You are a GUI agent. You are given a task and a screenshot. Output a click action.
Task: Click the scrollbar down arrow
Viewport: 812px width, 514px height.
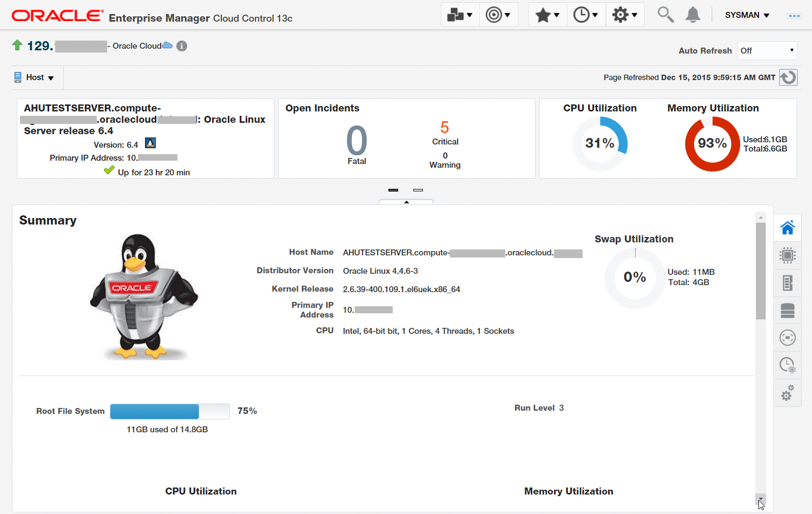[761, 499]
